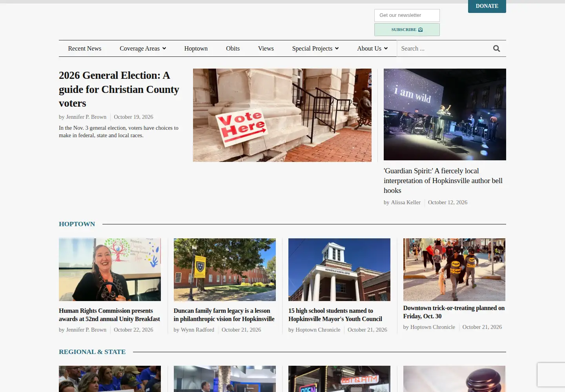Expand the Special Projects dropdown

pyautogui.click(x=315, y=49)
